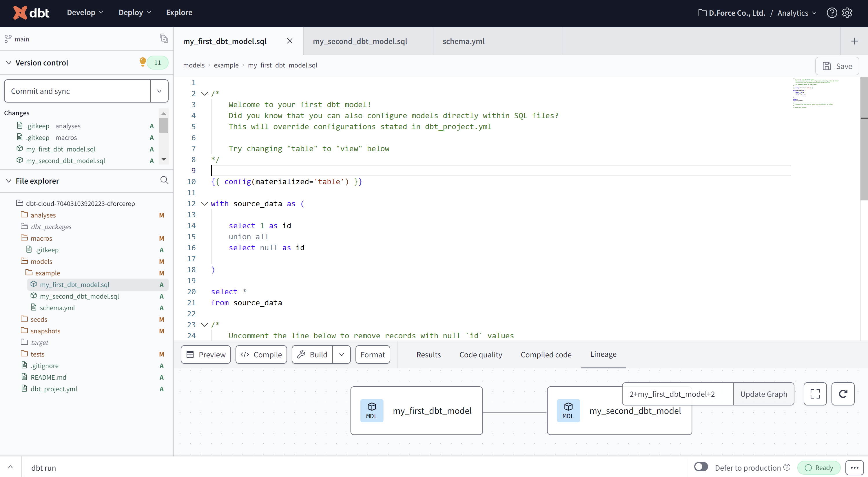Click the copy branch name icon next to main
Screen dimensions: 868x477
tap(164, 39)
